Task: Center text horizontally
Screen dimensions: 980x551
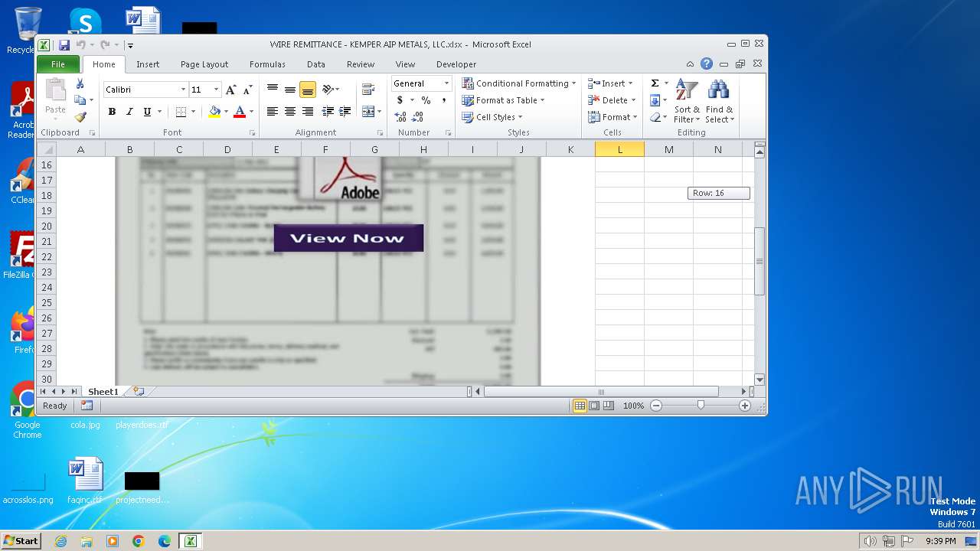Action: point(290,112)
